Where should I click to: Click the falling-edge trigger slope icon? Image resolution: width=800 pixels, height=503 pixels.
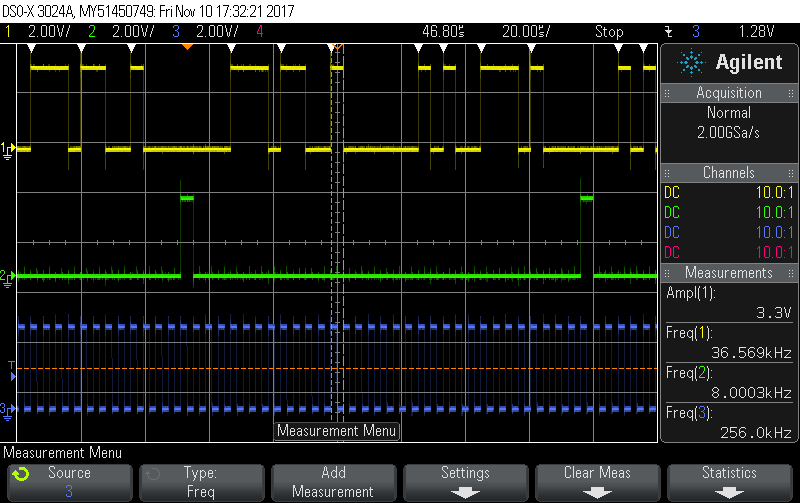(x=668, y=32)
